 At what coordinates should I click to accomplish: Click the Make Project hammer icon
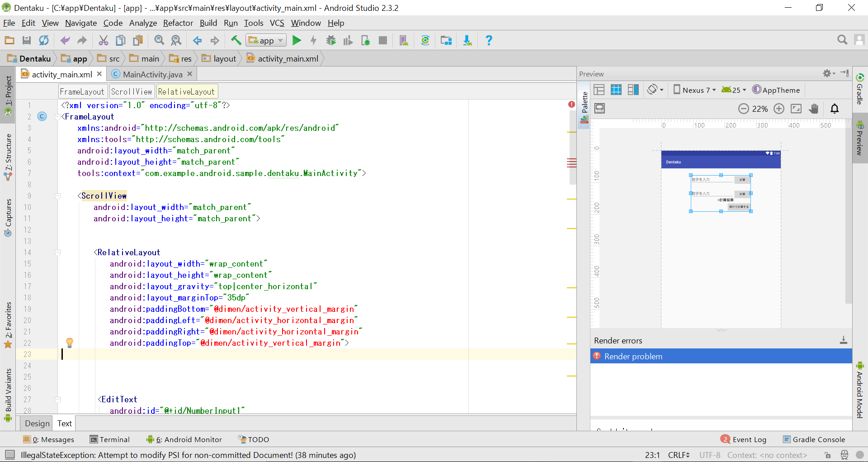[236, 41]
